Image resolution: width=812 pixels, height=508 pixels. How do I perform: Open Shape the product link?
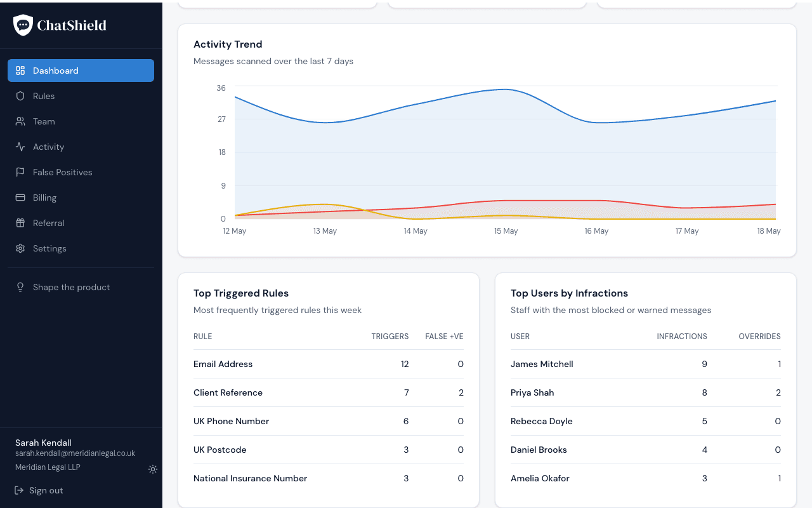[x=81, y=287]
